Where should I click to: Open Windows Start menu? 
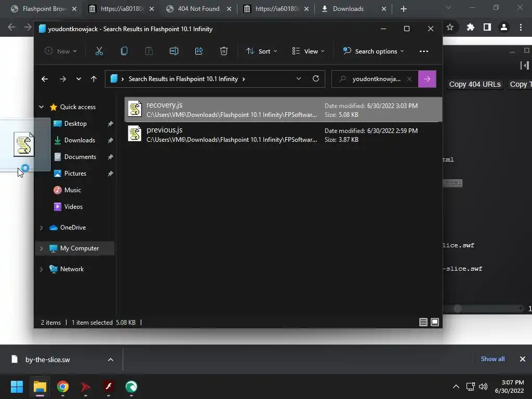(x=17, y=387)
